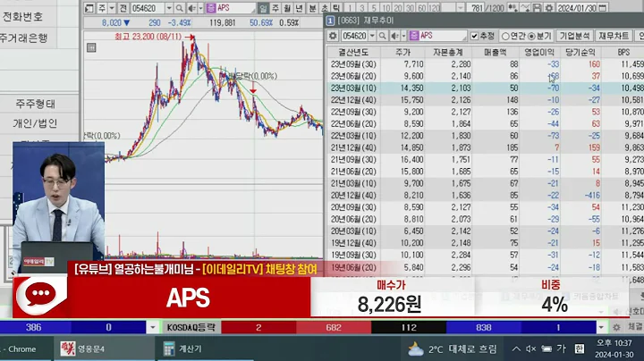Switch chart to 년 yearly period
Viewport: 644px width, 361px height.
tap(299, 8)
